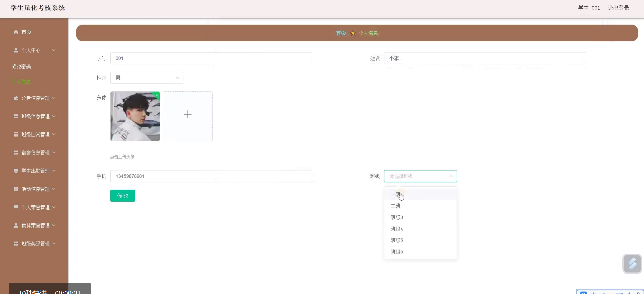The image size is (644, 294).
Task: Click the plus icon to upload avatar
Action: (187, 115)
